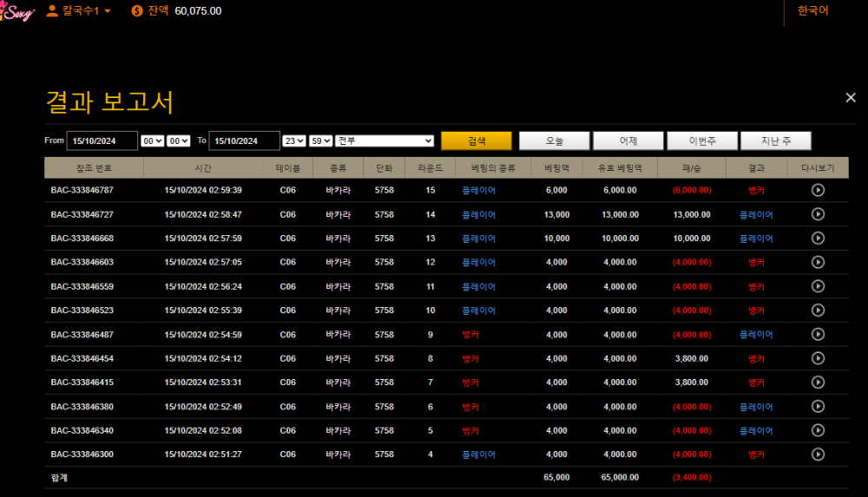This screenshot has height=497, width=868.
Task: Click the balance dollar coin icon
Action: pos(138,11)
